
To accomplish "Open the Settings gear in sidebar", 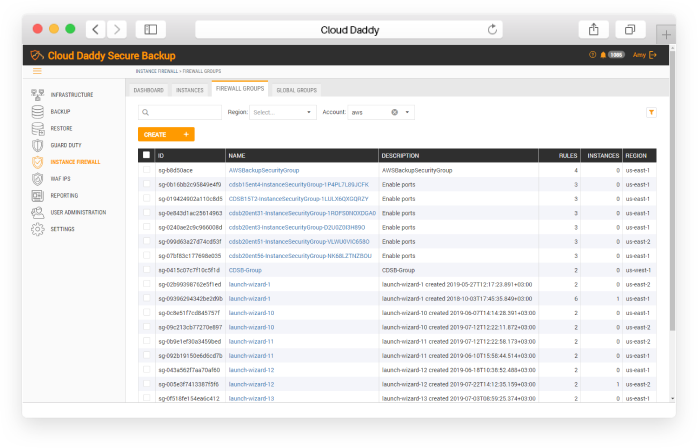I will coord(38,229).
